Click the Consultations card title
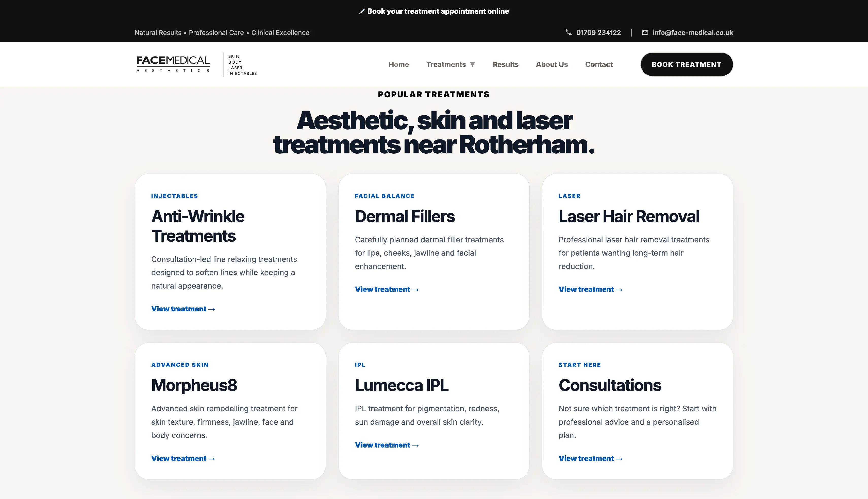 click(610, 385)
